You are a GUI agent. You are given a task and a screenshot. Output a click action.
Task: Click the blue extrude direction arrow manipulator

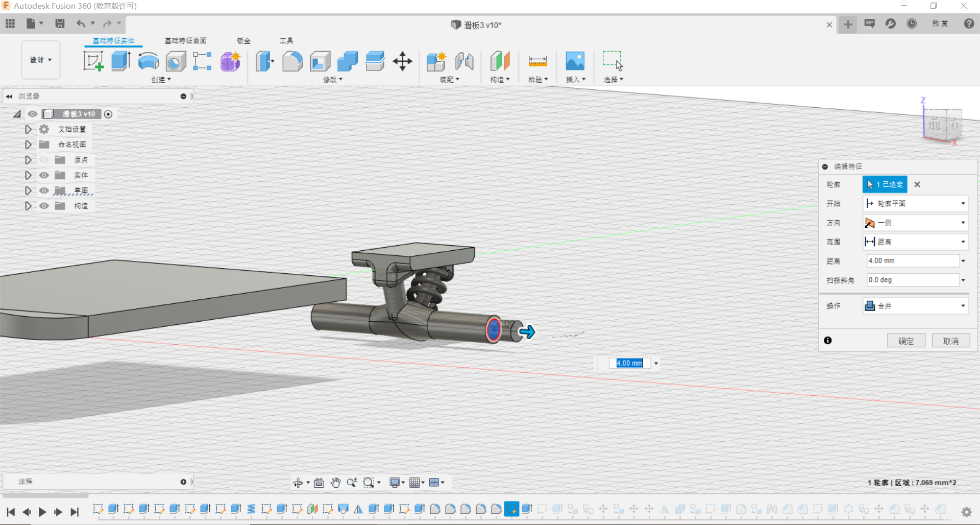527,332
